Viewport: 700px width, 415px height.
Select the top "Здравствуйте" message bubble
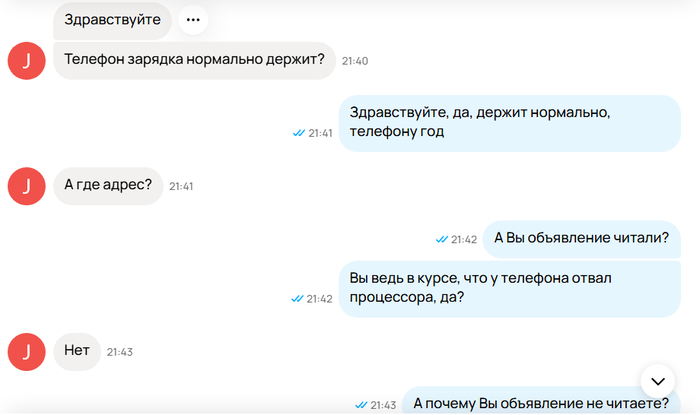coord(112,19)
